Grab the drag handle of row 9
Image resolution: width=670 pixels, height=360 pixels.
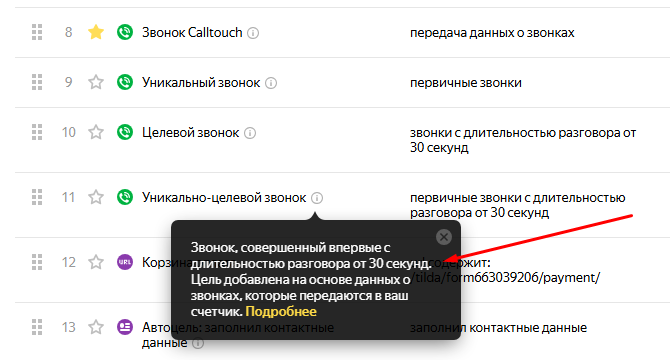[37, 82]
